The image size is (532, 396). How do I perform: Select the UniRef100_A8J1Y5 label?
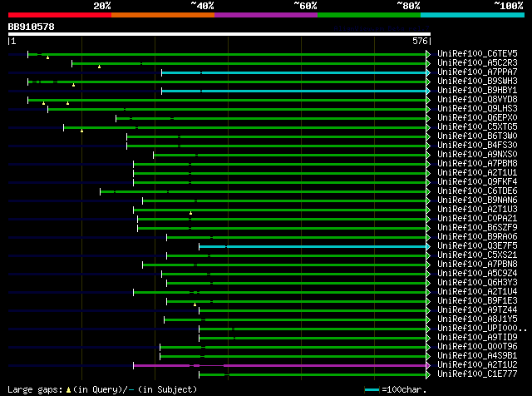coord(477,319)
